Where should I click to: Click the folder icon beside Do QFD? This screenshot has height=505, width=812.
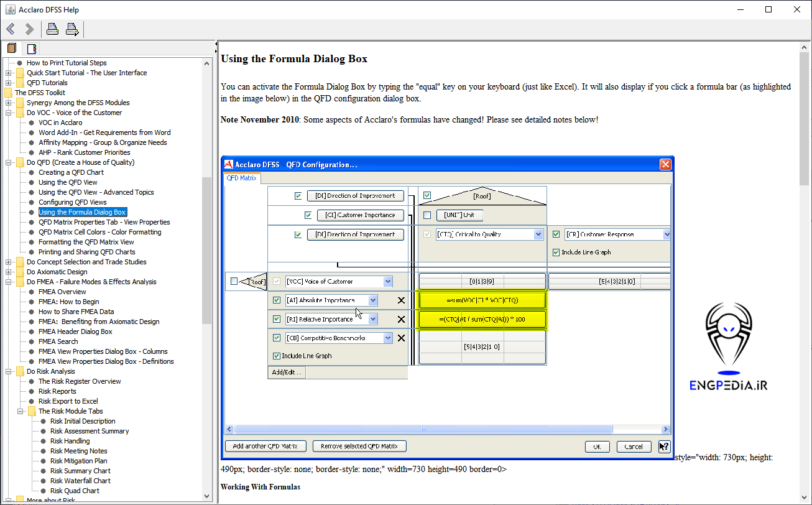click(20, 162)
